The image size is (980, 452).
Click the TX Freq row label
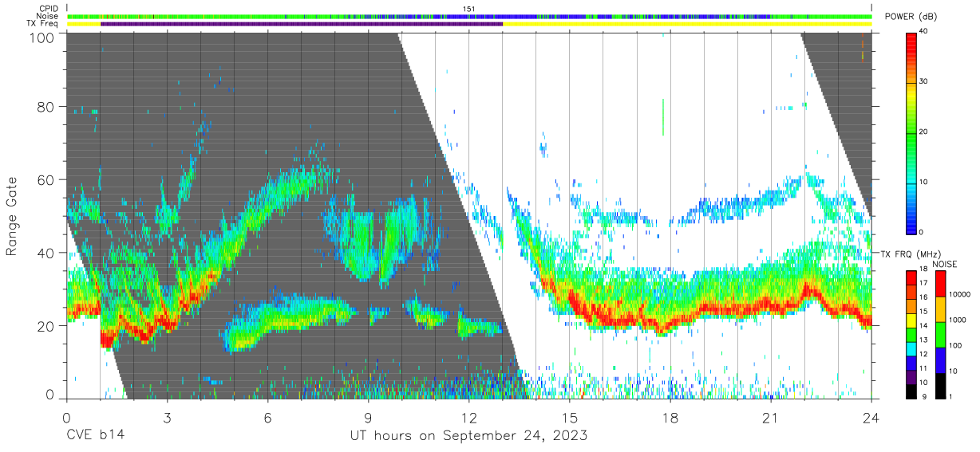tap(42, 24)
